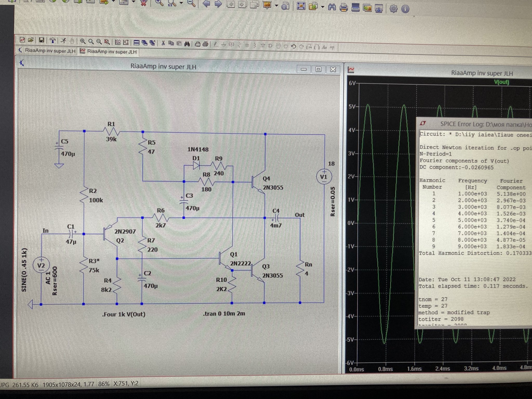
Task: Open viewer settings gear icon
Action: coord(394,9)
